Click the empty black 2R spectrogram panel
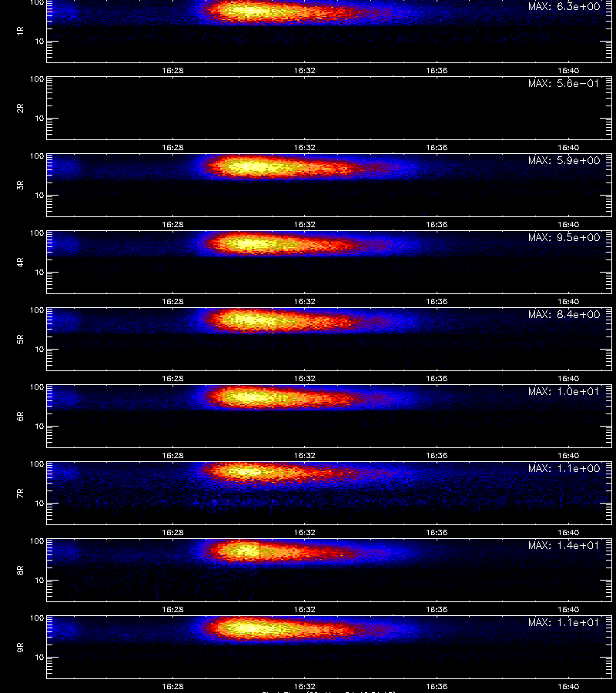This screenshot has width=616, height=693. (330, 109)
